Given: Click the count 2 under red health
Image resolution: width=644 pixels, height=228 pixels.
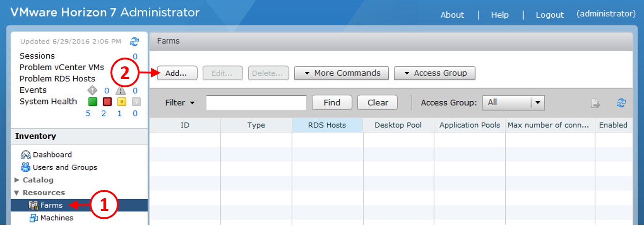Looking at the screenshot, I should 103,113.
